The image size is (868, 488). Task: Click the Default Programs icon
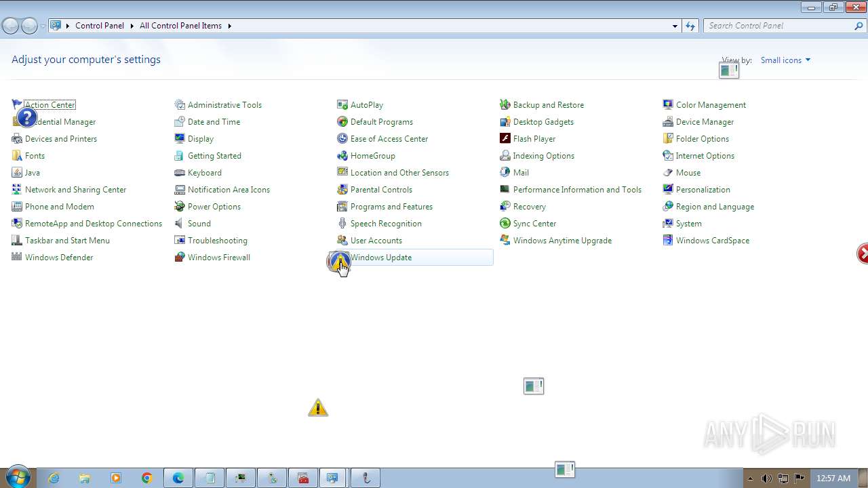[342, 122]
